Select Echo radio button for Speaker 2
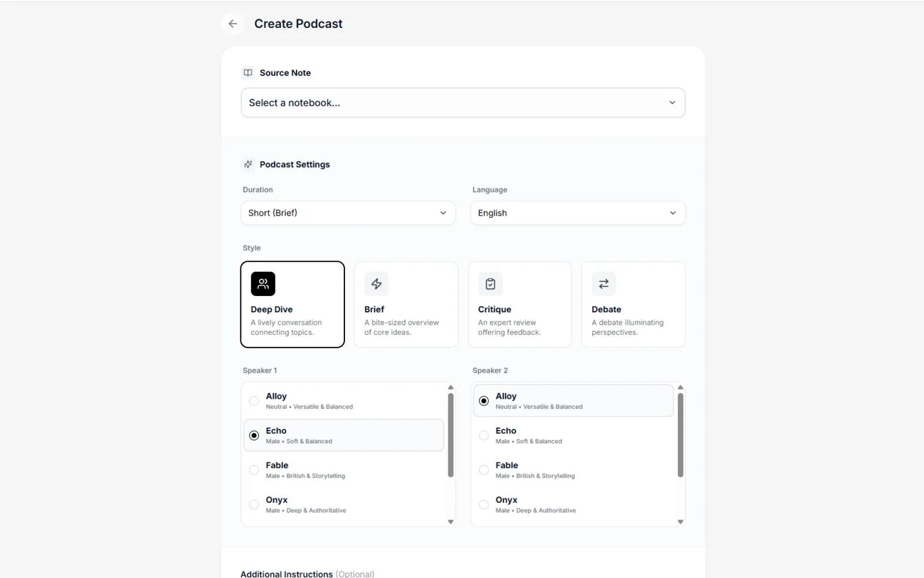The height and width of the screenshot is (578, 924). (x=484, y=436)
